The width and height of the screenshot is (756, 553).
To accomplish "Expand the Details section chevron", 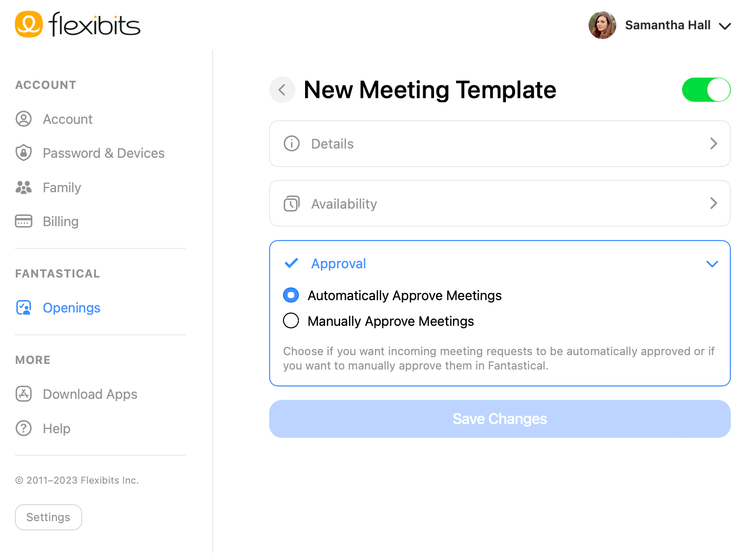I will click(713, 143).
